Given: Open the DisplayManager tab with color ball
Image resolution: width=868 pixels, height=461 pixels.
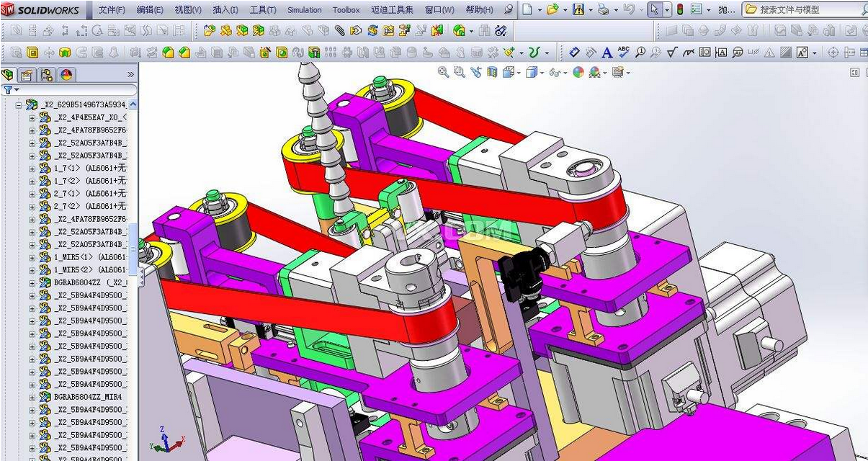Looking at the screenshot, I should [66, 74].
